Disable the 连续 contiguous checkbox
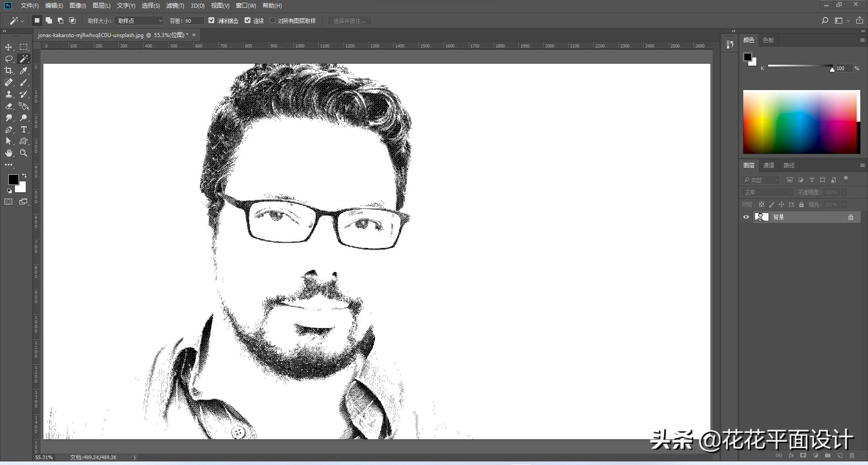 247,20
